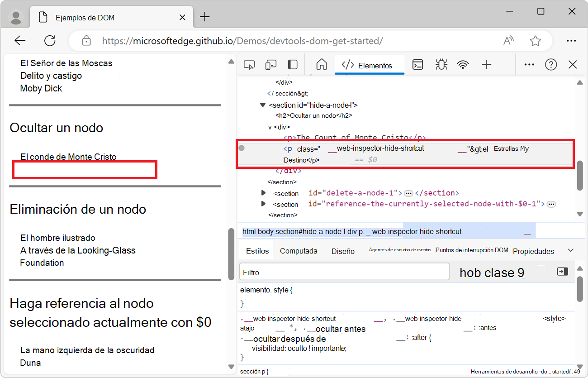Open the browser profile avatar

16,17
